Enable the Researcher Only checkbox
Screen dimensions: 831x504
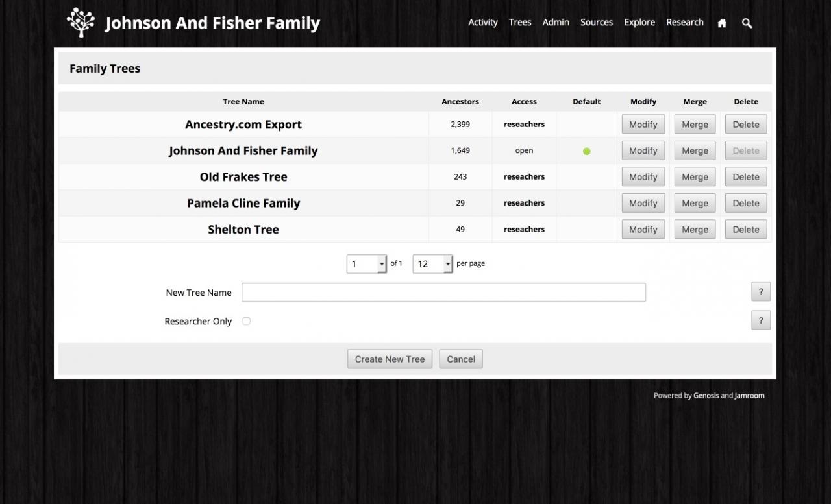[x=247, y=321]
